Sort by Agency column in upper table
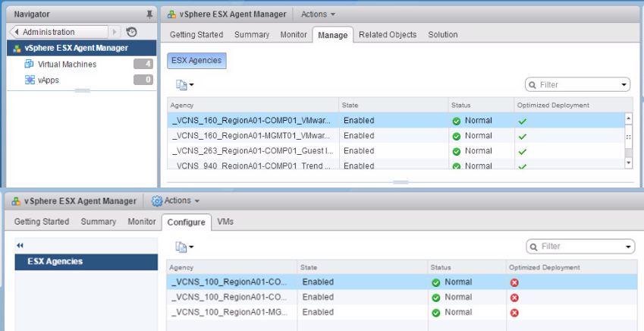 tap(253, 106)
